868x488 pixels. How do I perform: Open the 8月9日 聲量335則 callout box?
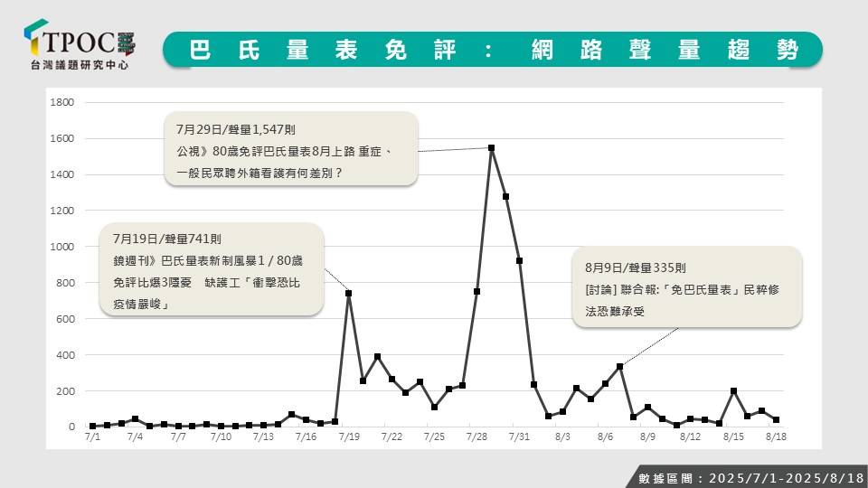tap(687, 286)
